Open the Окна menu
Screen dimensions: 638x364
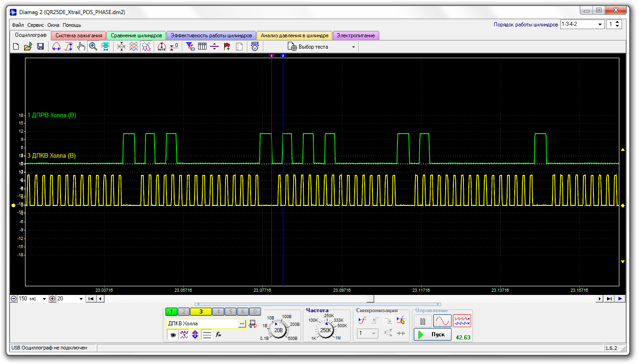point(54,25)
